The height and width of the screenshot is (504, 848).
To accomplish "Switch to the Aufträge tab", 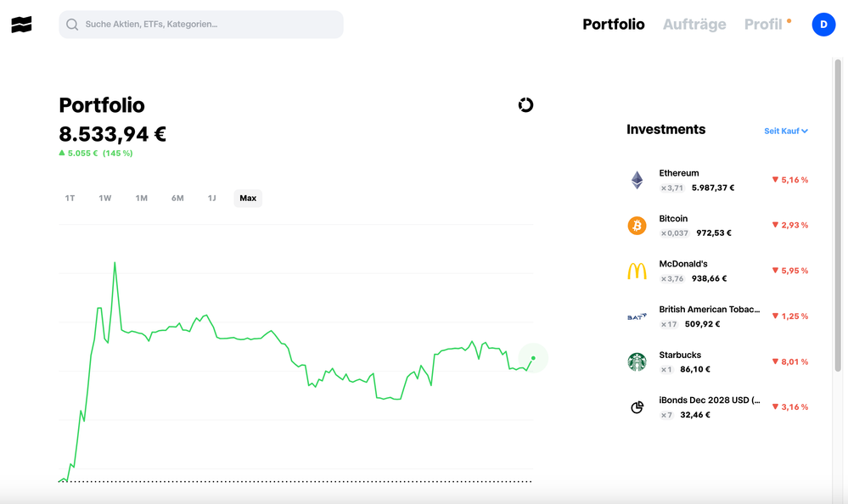I will (x=694, y=25).
